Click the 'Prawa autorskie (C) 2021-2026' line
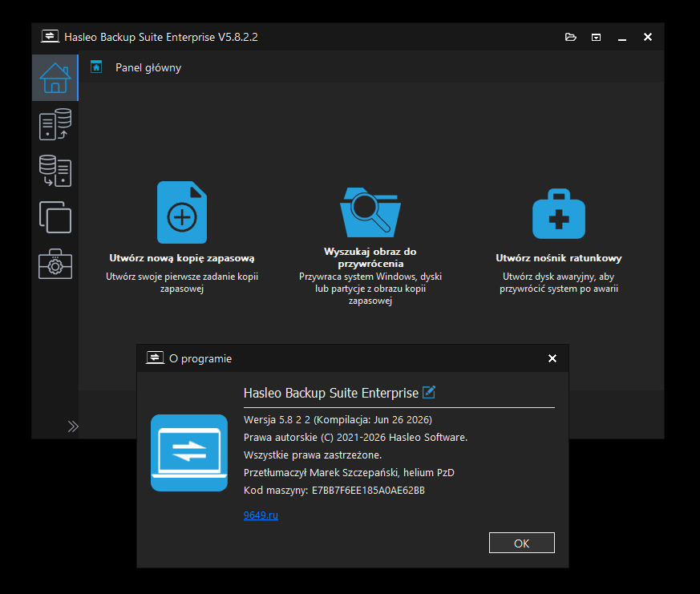Viewport: 700px width, 594px height. pos(355,438)
